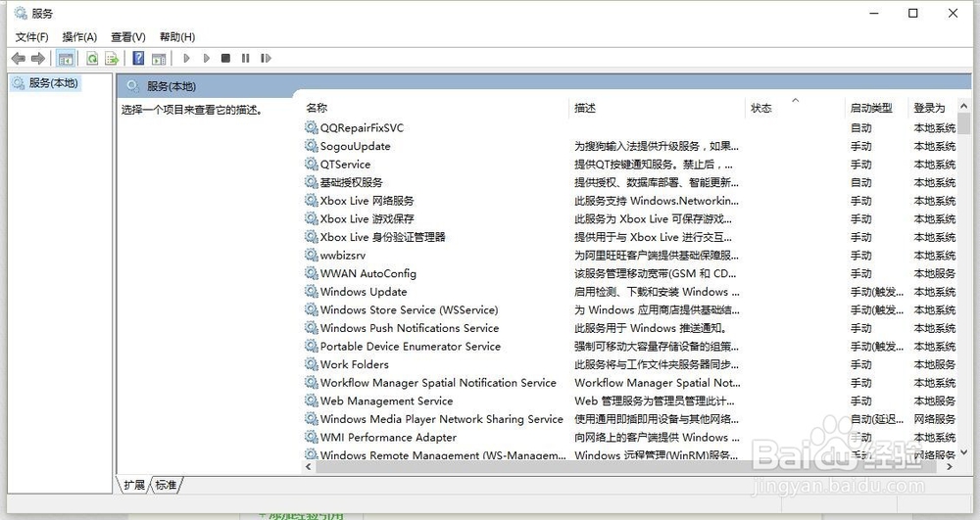Image resolution: width=980 pixels, height=520 pixels.
Task: Click the horizontal scrollbar right arrow
Action: click(x=950, y=466)
